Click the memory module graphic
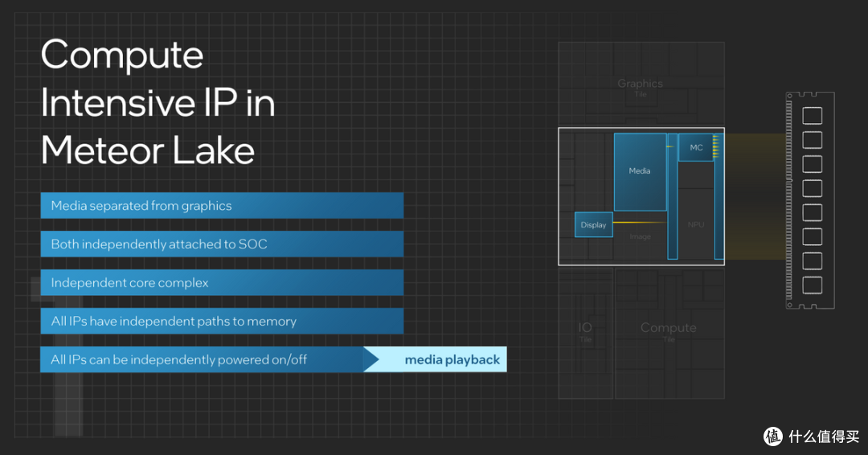 coord(810,200)
